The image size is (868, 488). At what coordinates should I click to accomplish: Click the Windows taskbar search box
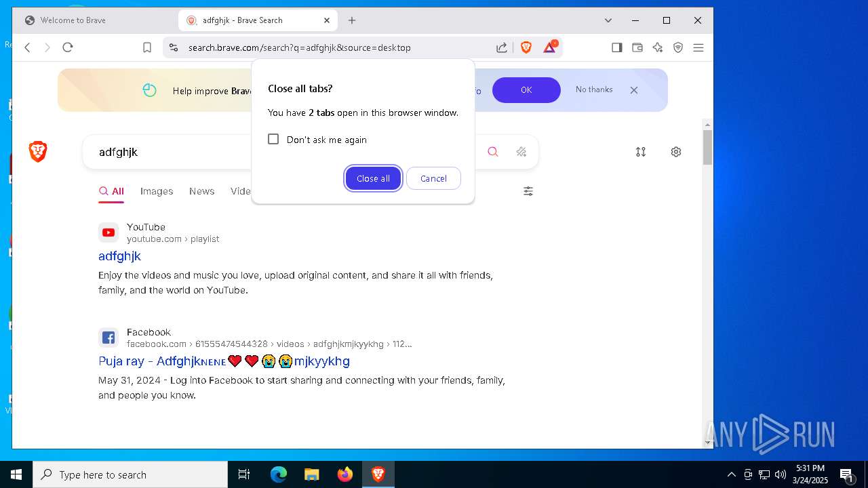(130, 474)
